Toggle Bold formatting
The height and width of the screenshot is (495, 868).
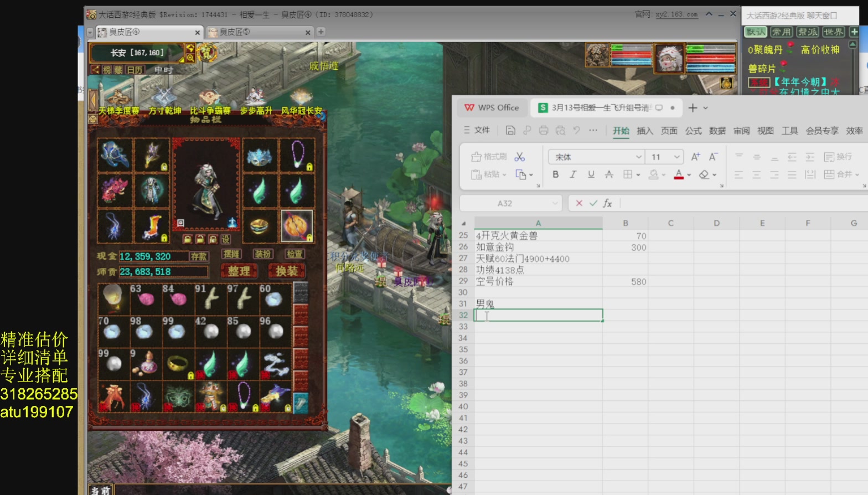(x=555, y=174)
